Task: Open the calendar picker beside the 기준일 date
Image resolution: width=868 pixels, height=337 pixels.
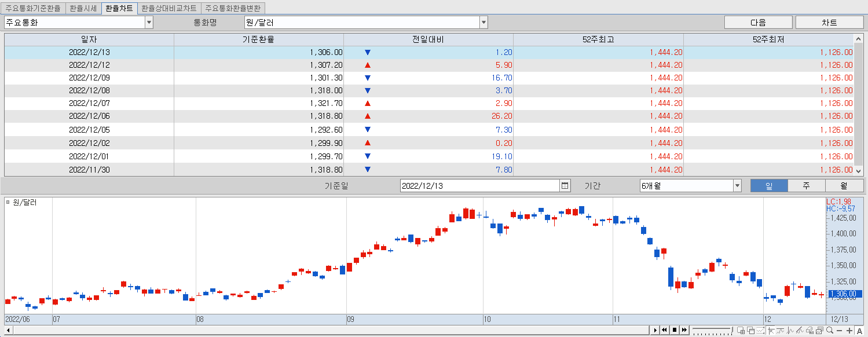Action: point(565,186)
